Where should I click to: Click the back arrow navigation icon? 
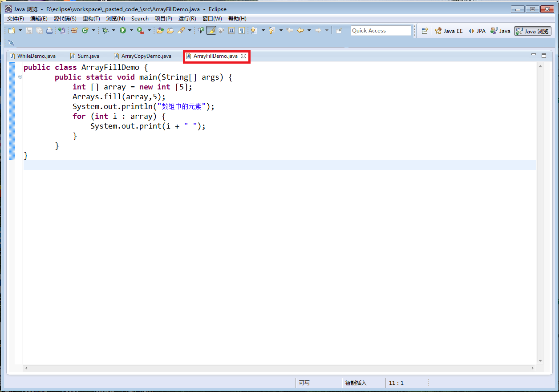[x=300, y=30]
